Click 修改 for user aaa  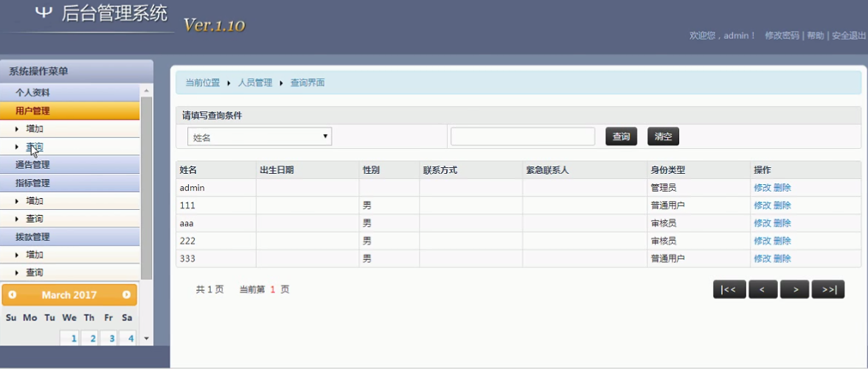coord(763,223)
